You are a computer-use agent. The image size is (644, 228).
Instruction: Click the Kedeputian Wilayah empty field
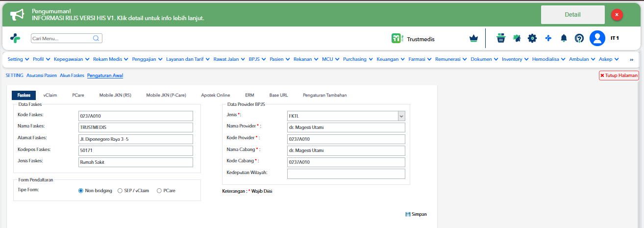tap(346, 174)
